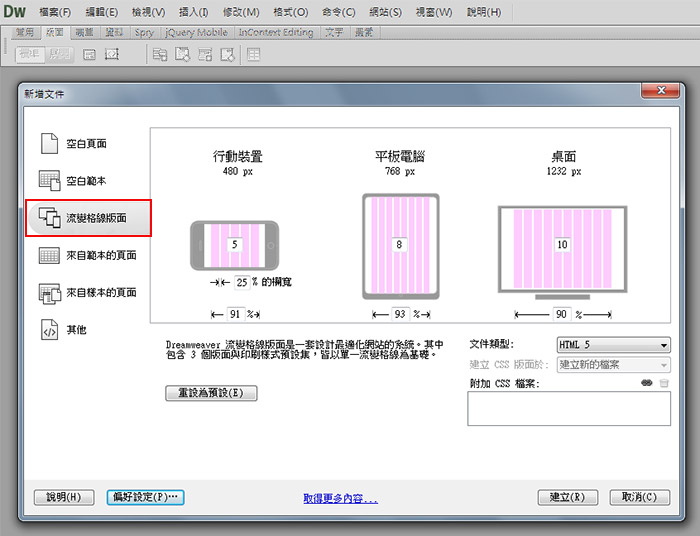Toggle the 擴展 mode button
The width and height of the screenshot is (700, 536).
(59, 54)
